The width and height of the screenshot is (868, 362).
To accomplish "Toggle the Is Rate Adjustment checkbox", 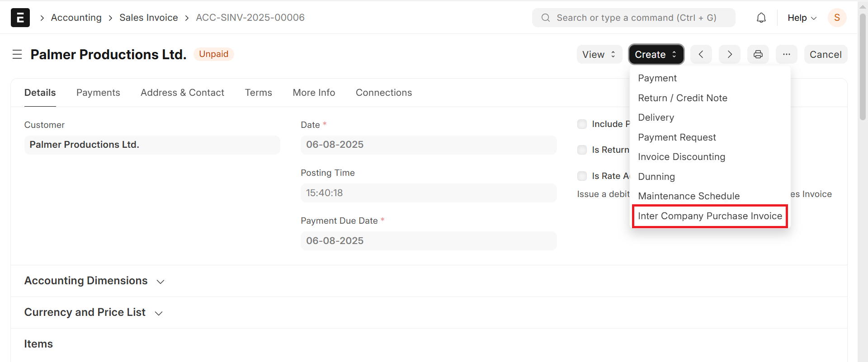I will 582,176.
